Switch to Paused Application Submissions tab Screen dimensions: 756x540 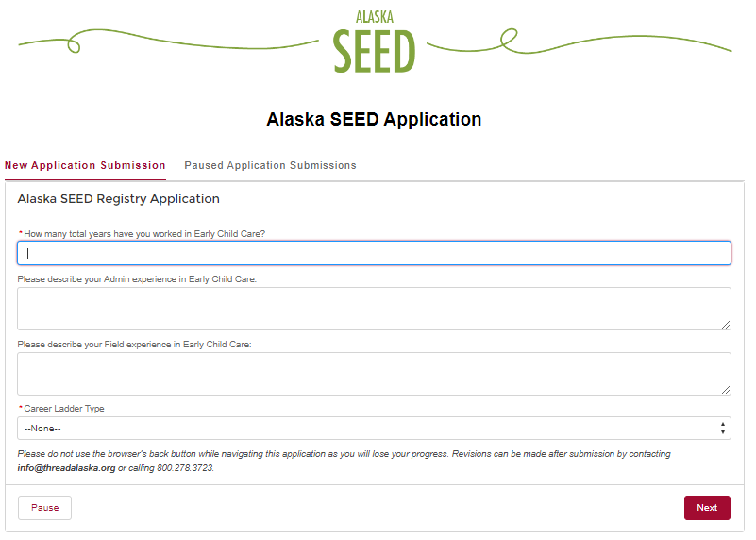(x=270, y=165)
